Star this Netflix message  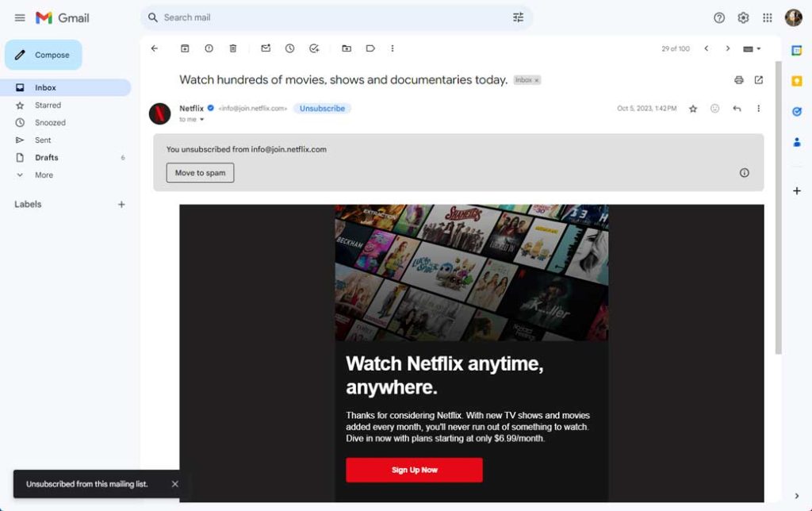tap(693, 109)
